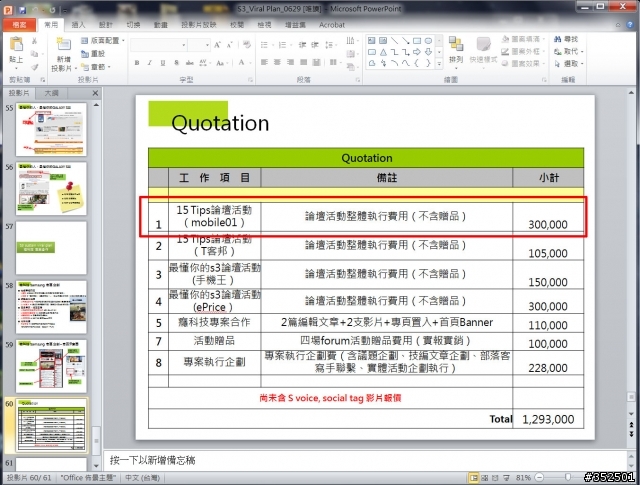640x485 pixels.
Task: Select the Line shape in shapes gallery
Action: tap(394, 40)
